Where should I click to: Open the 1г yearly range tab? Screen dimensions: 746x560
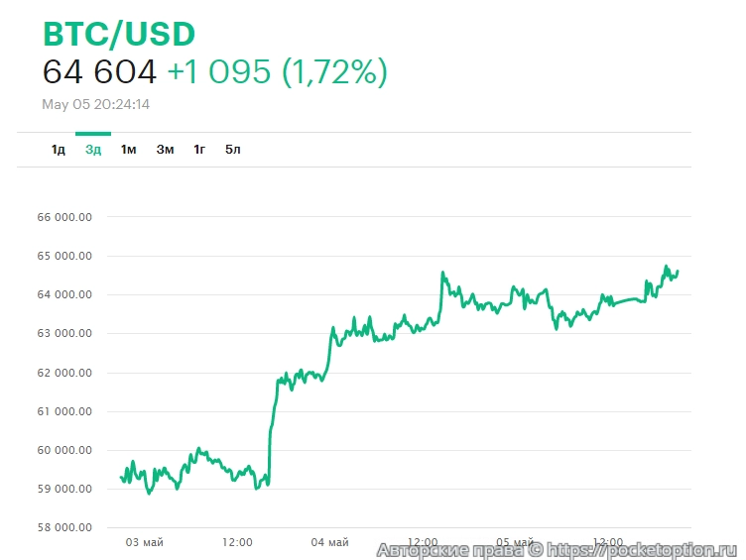pyautogui.click(x=199, y=150)
